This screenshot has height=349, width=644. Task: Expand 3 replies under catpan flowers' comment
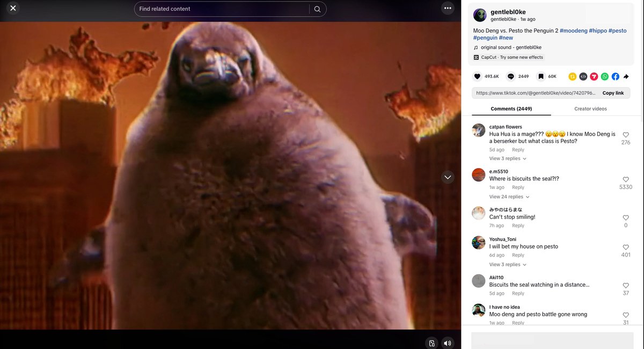point(508,159)
